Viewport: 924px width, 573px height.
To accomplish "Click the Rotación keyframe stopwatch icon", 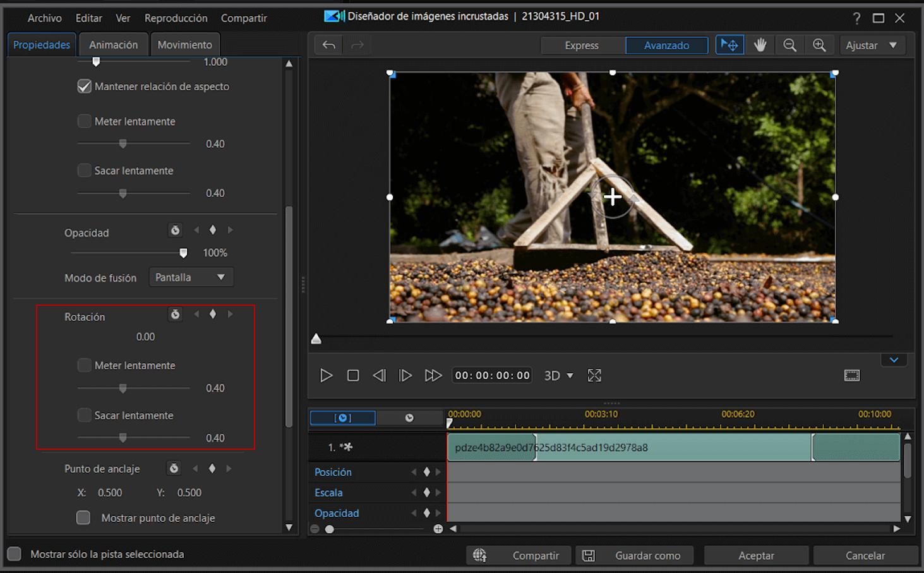I will point(175,314).
